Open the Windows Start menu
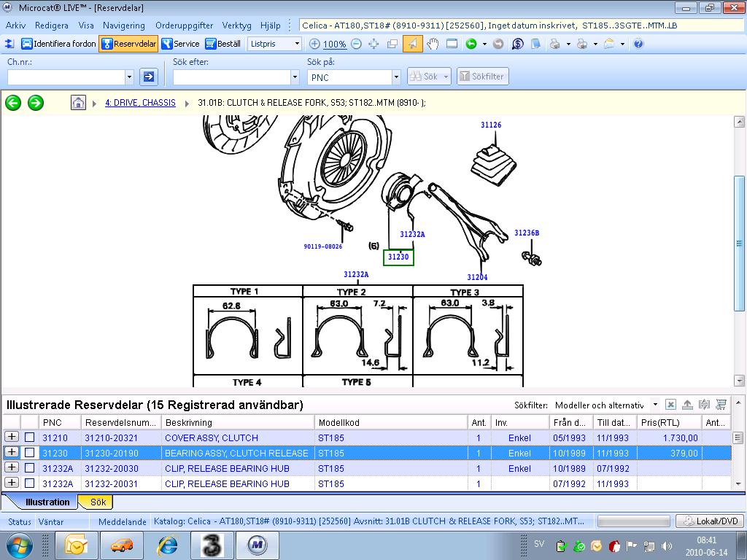The height and width of the screenshot is (560, 747). (x=19, y=545)
